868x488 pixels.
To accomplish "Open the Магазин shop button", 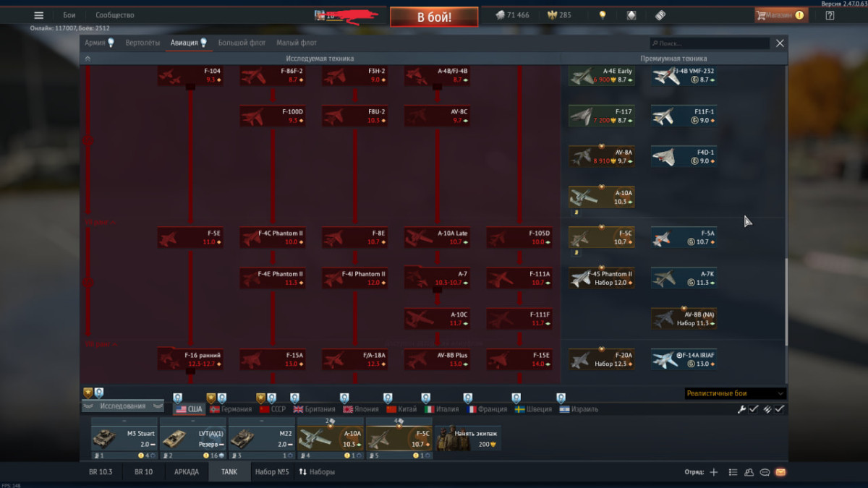I will [x=780, y=14].
